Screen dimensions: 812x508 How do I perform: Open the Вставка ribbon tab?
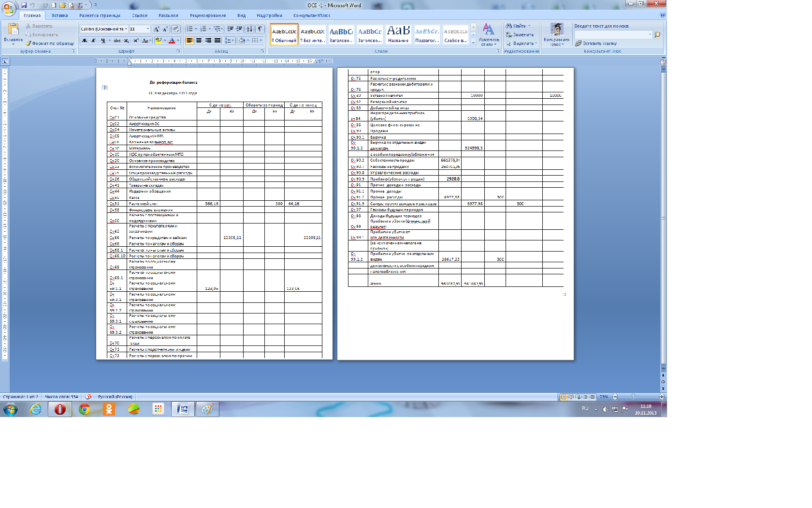tap(60, 15)
